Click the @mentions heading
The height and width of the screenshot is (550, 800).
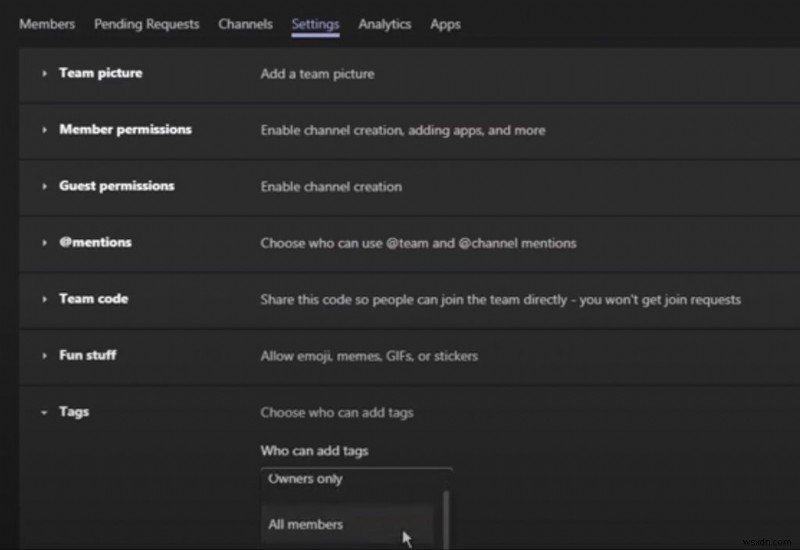tap(95, 242)
